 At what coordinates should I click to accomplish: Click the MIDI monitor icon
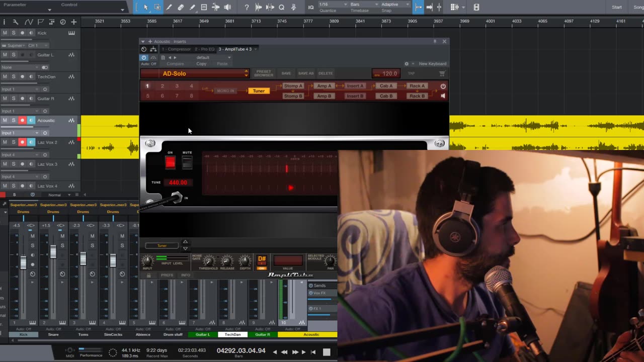(70, 350)
